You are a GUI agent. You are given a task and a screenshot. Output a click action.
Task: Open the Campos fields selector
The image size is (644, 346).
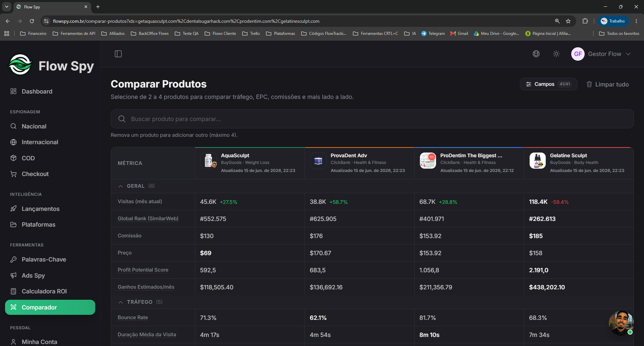coord(549,84)
